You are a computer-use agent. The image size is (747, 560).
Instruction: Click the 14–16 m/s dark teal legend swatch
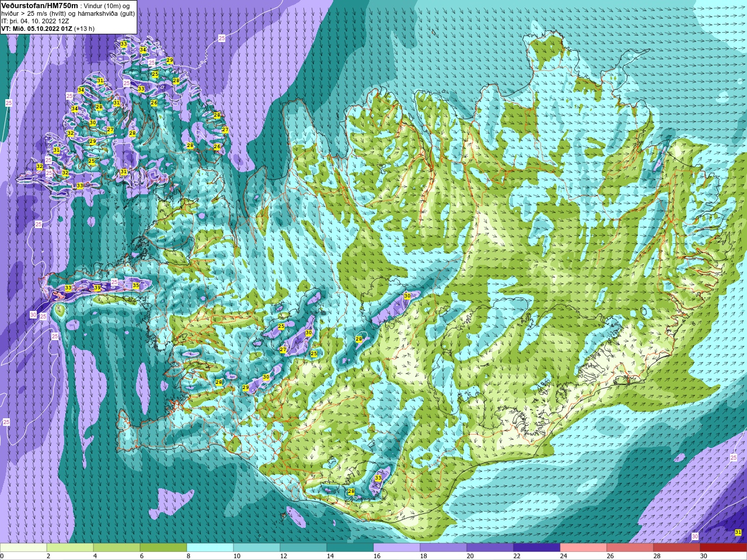[x=350, y=548]
